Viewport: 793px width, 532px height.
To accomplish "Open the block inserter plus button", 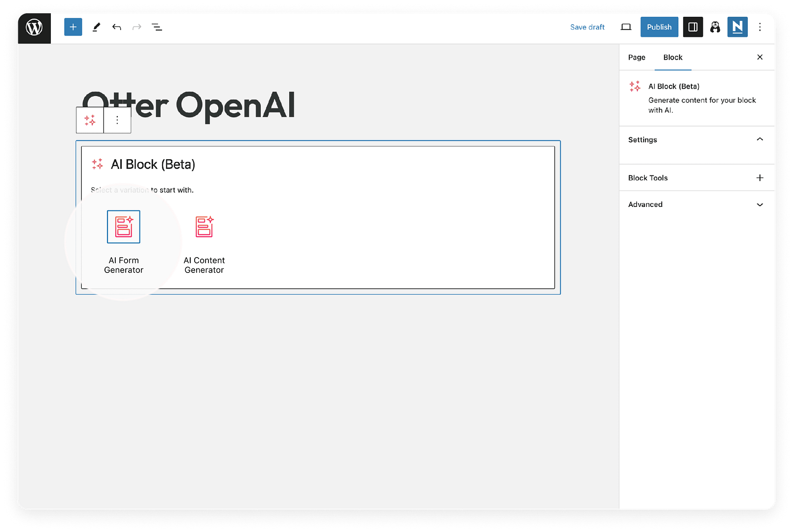I will point(73,27).
